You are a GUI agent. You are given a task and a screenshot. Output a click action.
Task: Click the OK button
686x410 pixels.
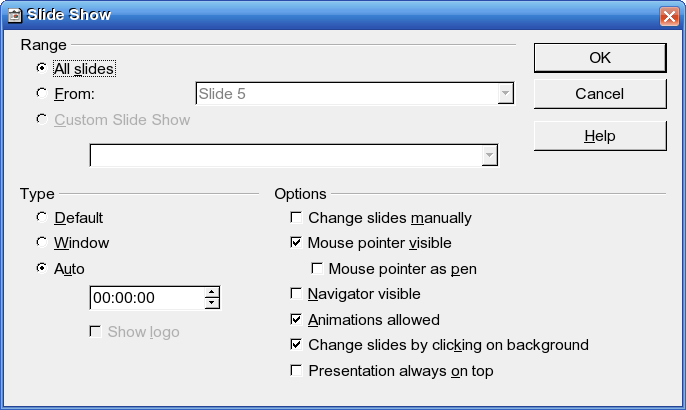(600, 57)
